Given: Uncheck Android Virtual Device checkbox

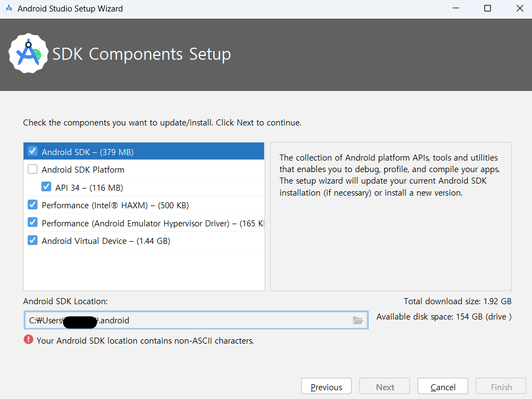Looking at the screenshot, I should coord(32,240).
